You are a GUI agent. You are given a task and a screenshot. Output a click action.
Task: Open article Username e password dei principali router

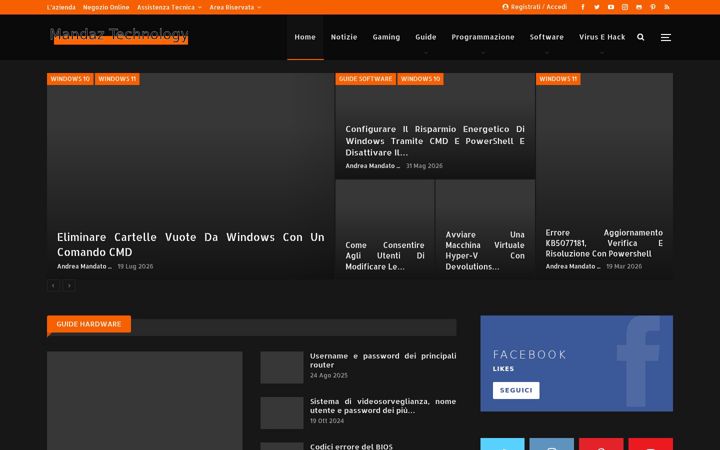[383, 360]
